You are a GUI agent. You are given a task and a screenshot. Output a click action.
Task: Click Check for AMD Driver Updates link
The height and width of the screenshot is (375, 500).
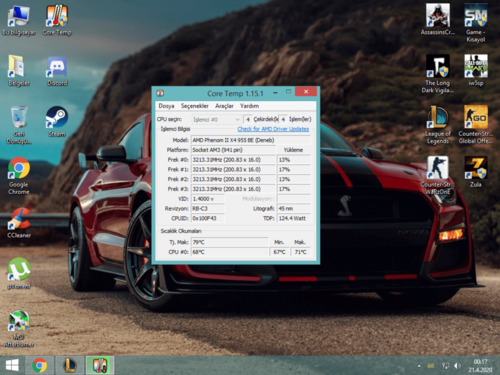273,129
